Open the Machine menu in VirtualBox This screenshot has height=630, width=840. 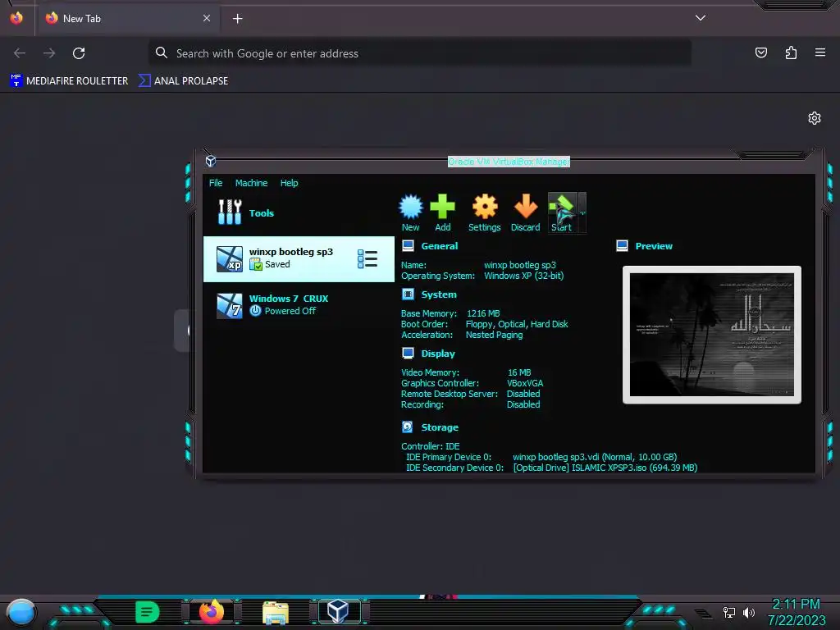(251, 183)
